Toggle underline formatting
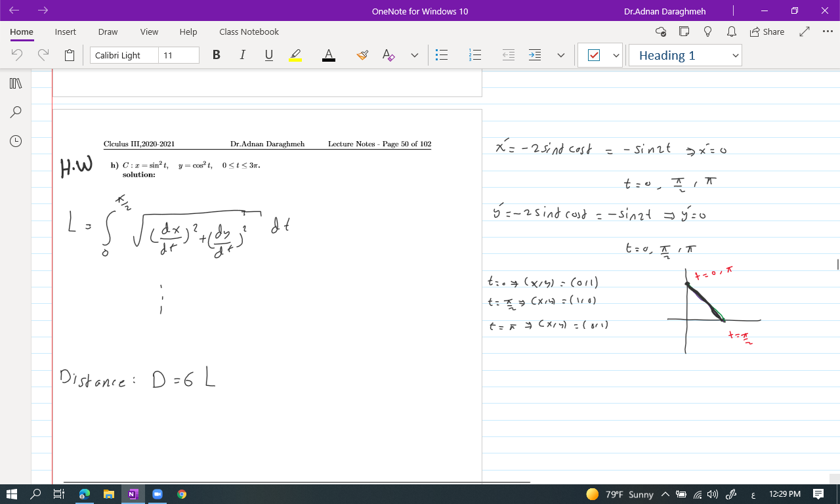 268,55
